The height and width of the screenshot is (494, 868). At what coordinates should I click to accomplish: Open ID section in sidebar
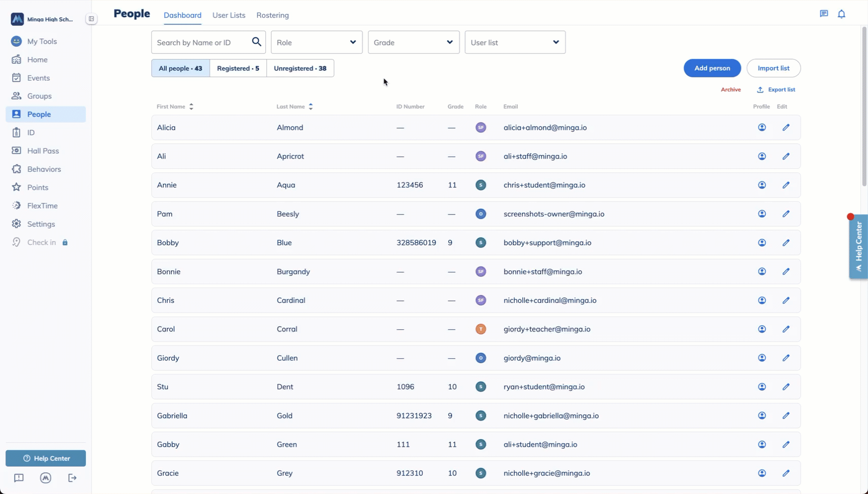(46, 133)
